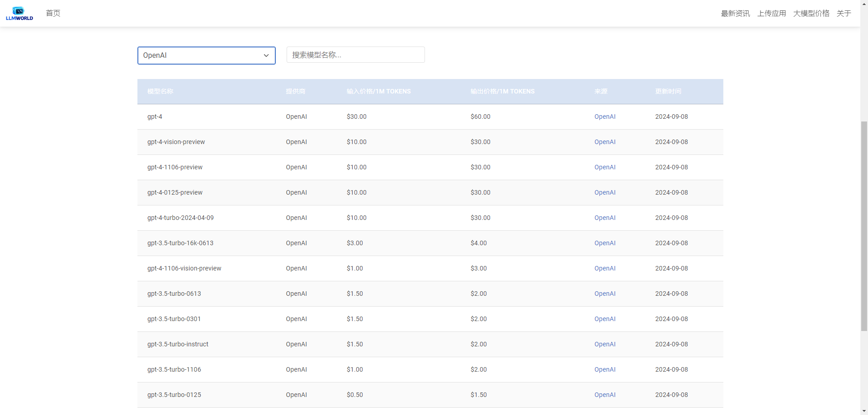This screenshot has height=415, width=868.
Task: Open the 关于 menu item
Action: coord(844,14)
